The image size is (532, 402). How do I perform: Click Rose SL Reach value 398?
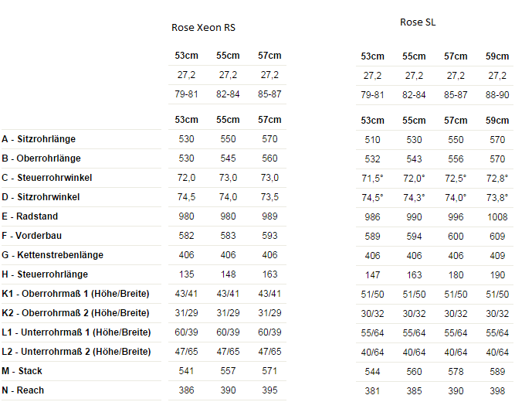497,391
